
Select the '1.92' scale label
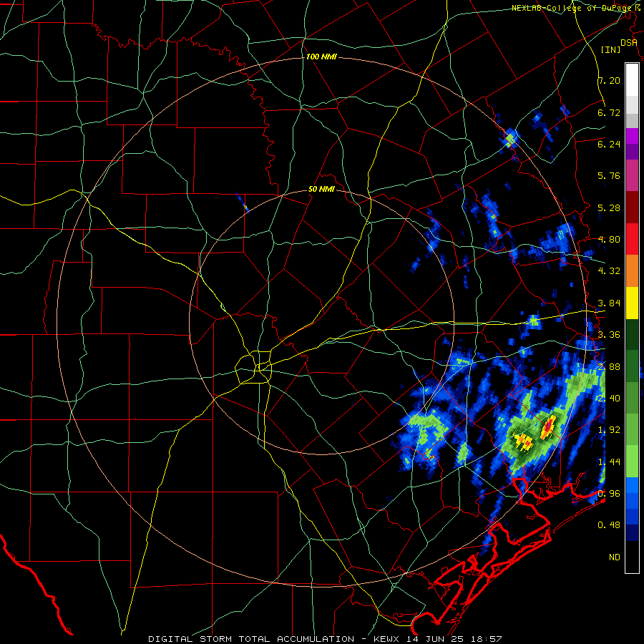(x=609, y=430)
